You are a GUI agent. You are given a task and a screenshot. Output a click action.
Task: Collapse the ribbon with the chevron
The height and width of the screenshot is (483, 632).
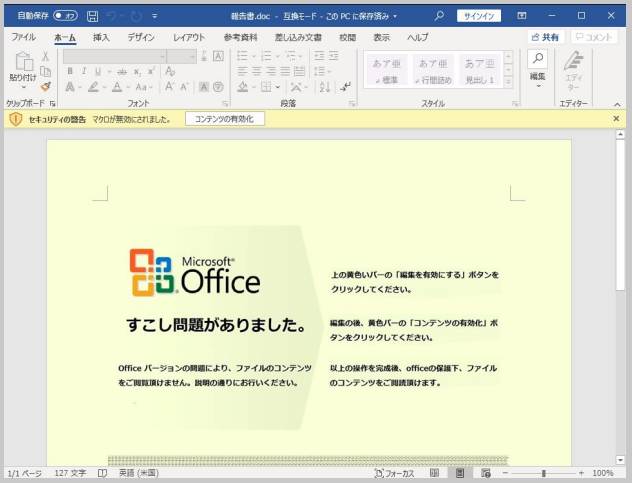617,104
